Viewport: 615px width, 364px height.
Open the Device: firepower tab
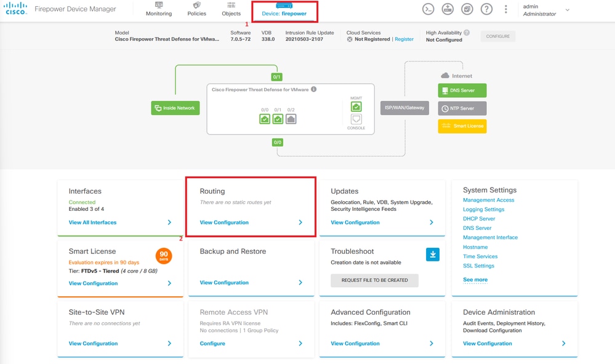pyautogui.click(x=284, y=11)
